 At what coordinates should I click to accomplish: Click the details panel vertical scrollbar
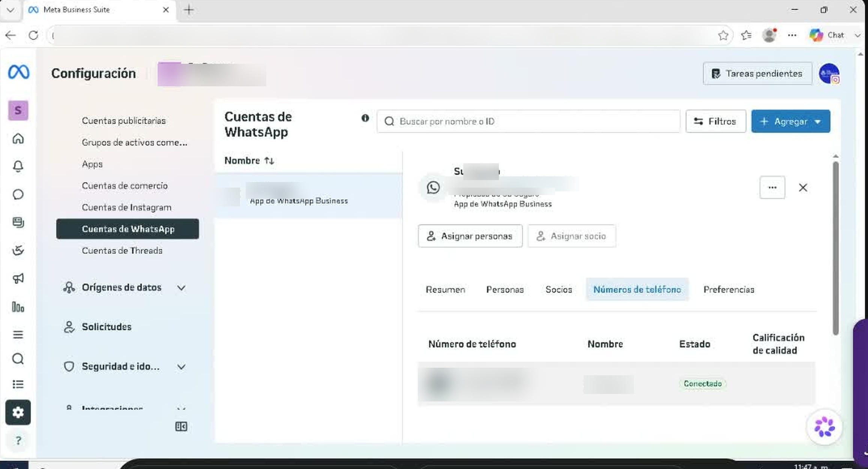click(835, 248)
